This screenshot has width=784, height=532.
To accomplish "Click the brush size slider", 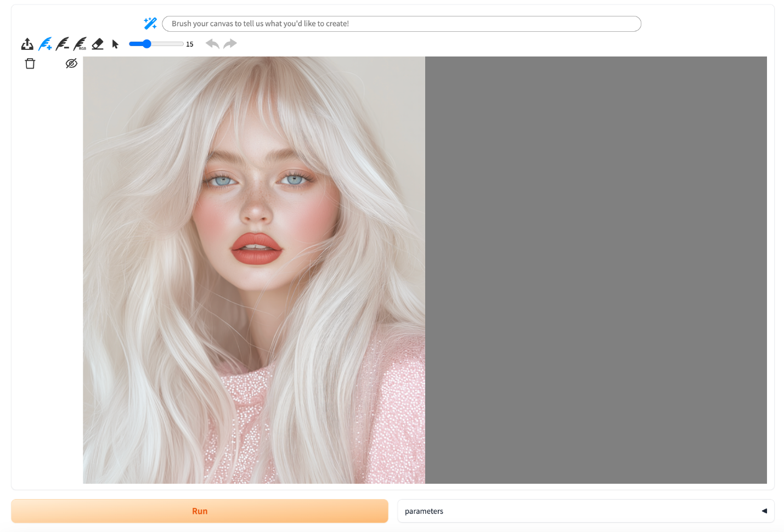I will coord(156,44).
